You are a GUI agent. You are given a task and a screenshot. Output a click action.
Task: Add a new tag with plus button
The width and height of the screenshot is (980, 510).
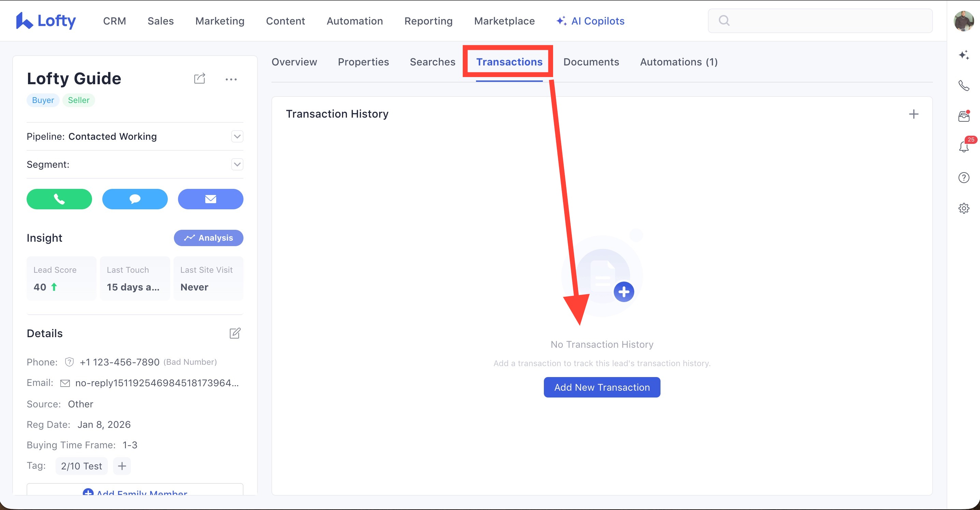(x=122, y=466)
